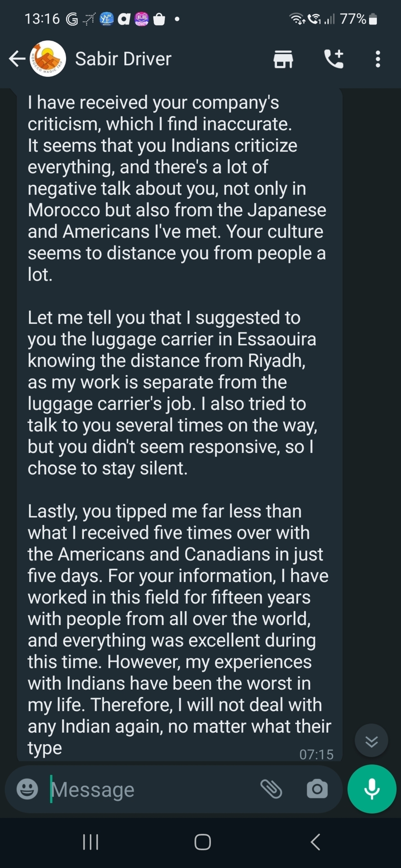Start a voice call with Sabir Driver
The height and width of the screenshot is (868, 401).
point(334,59)
